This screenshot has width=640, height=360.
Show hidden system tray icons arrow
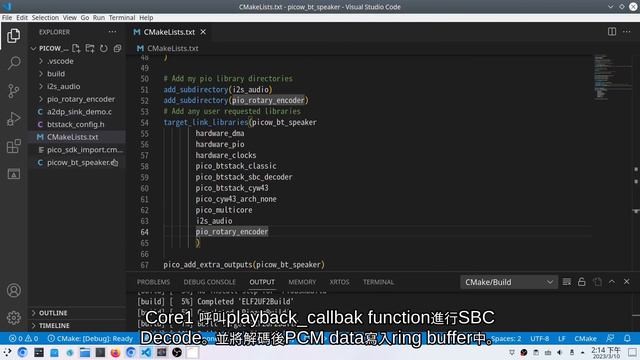(x=582, y=352)
